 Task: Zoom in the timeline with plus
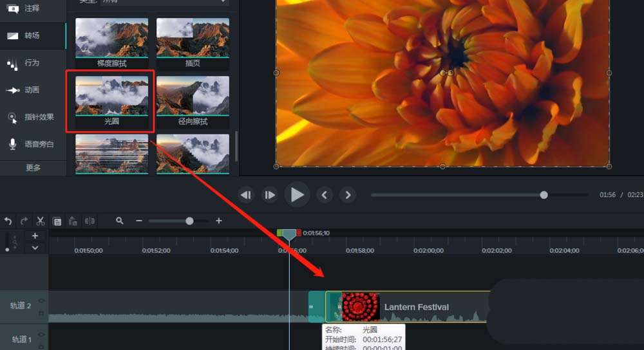pos(219,221)
